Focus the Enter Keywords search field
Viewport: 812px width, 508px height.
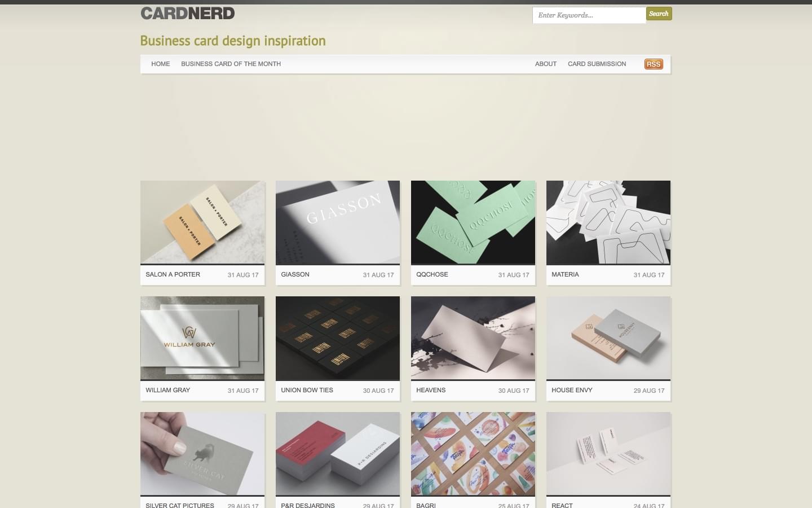coord(589,15)
